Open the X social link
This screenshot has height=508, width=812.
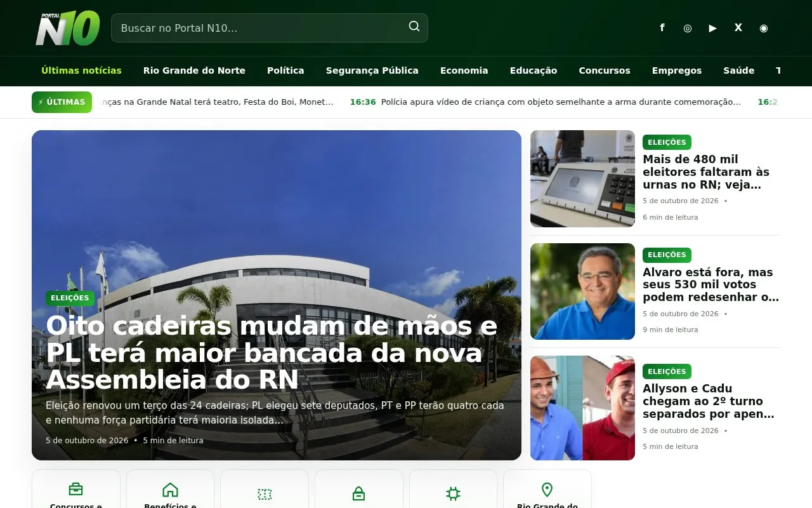(738, 28)
